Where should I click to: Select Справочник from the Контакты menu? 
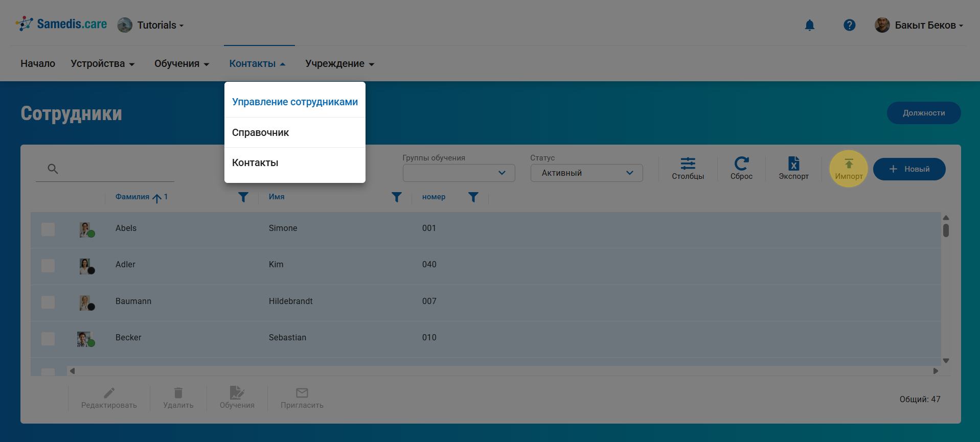261,133
